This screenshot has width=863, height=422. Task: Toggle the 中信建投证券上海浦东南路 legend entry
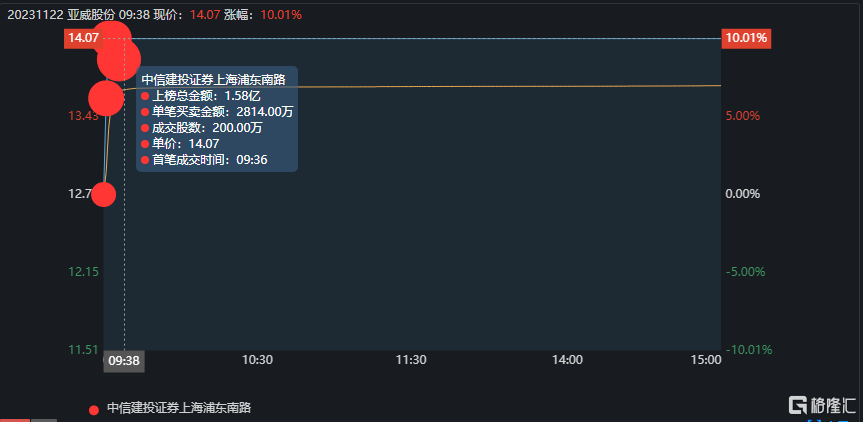coord(170,408)
